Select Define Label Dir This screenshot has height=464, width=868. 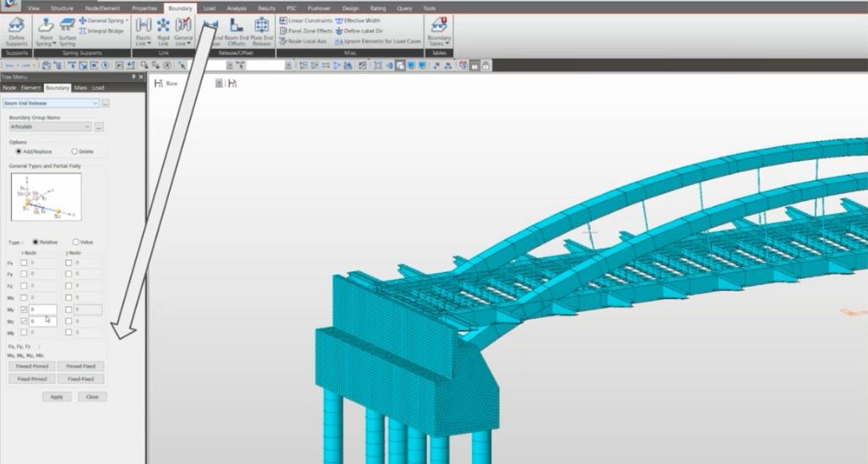point(359,31)
